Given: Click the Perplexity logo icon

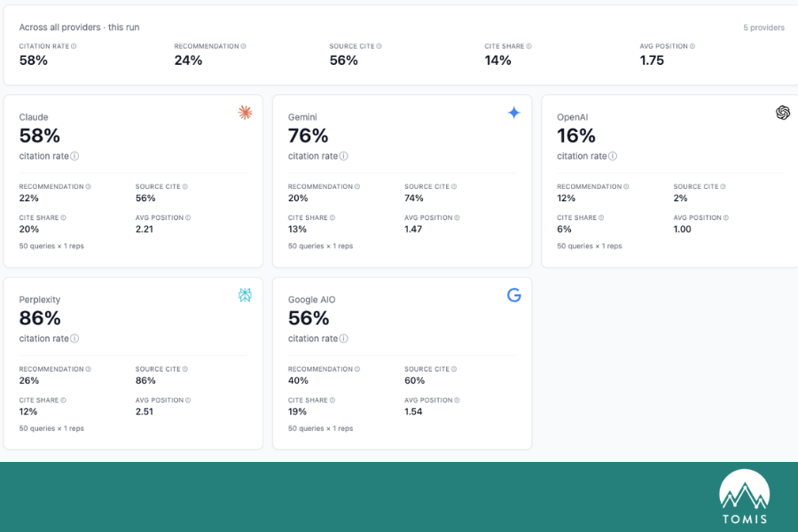Looking at the screenshot, I should pyautogui.click(x=246, y=294).
